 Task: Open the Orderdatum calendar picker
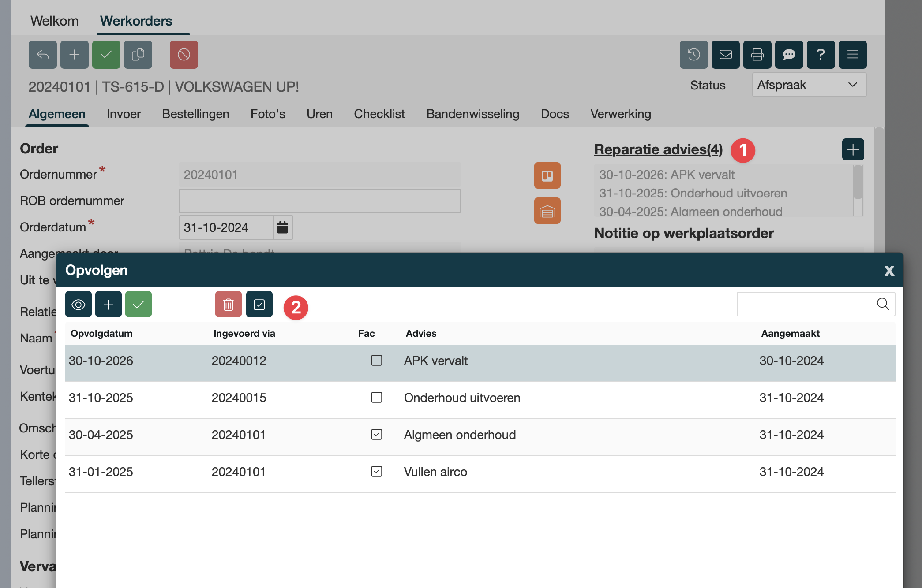(x=282, y=227)
